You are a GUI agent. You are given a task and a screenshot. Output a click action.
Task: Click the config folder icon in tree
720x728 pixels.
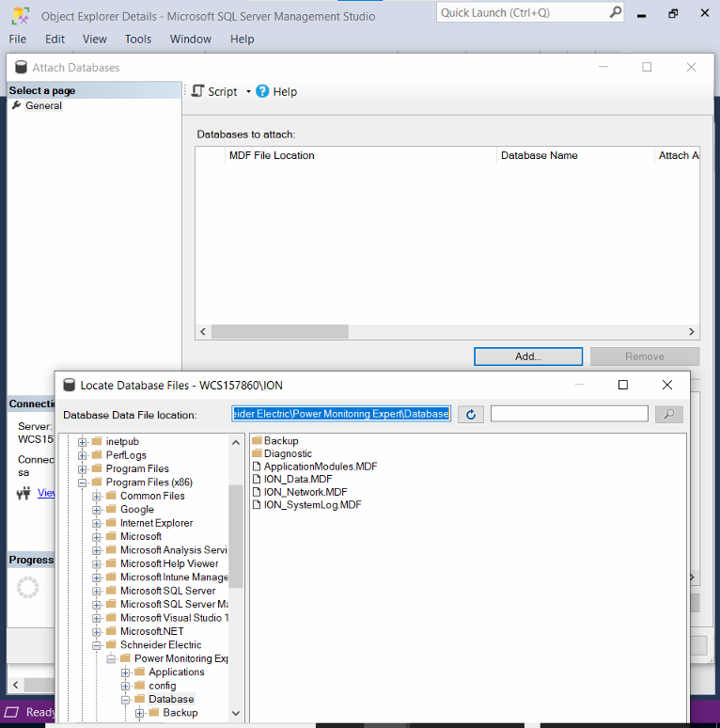pyautogui.click(x=140, y=686)
